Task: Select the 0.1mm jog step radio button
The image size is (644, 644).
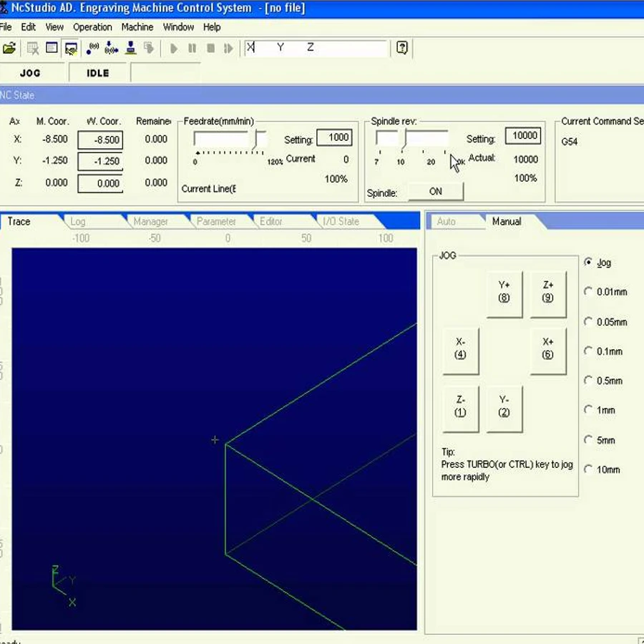Action: [588, 351]
